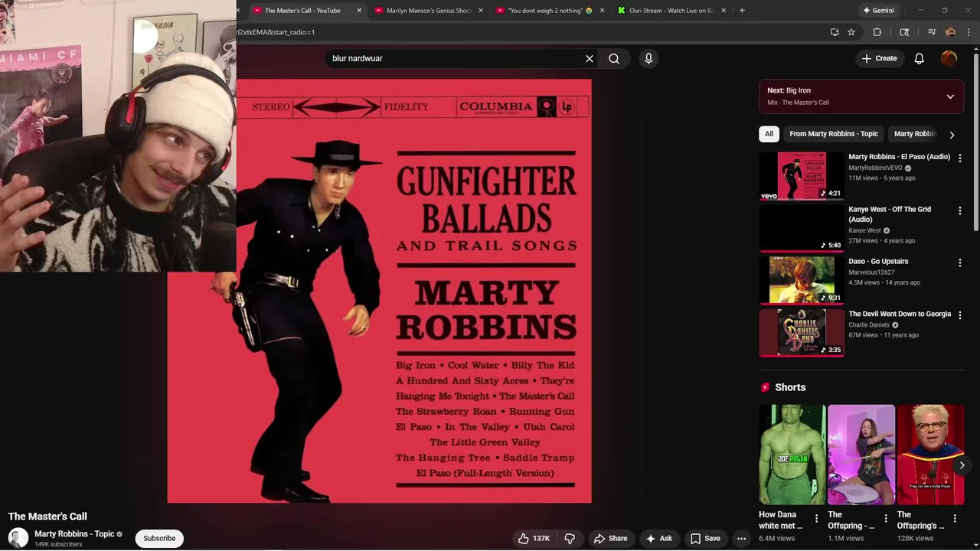
Task: Open options for El Paso (Audio) video
Action: (x=960, y=158)
